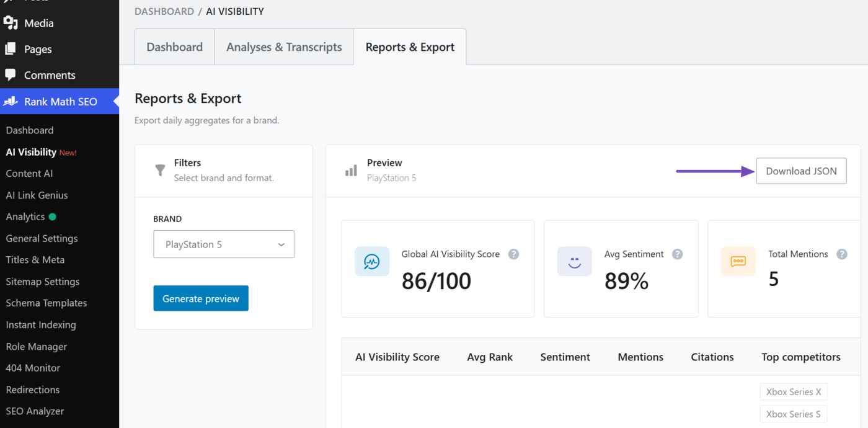Click the Preview bar chart icon
Screen dimensions: 868x428
[351, 170]
